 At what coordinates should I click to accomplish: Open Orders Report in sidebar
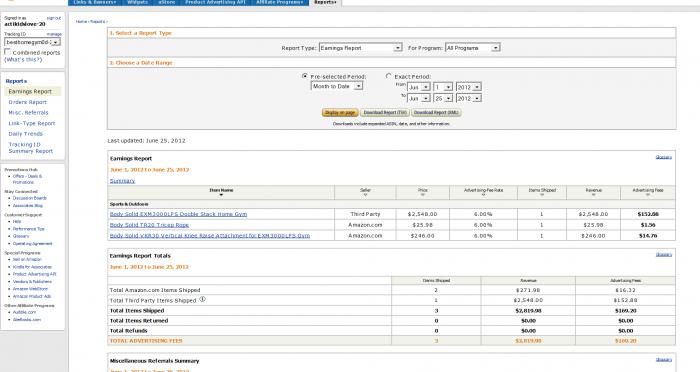27,102
